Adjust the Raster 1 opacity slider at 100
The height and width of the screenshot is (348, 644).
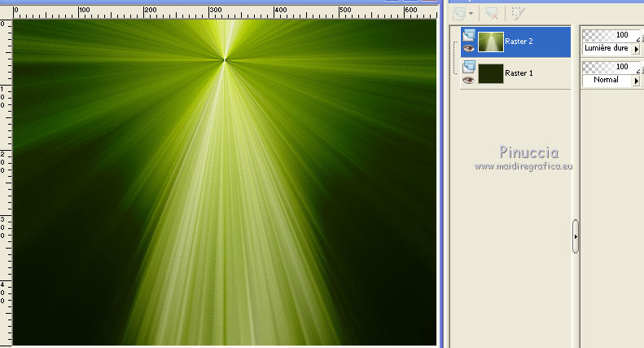tap(611, 67)
